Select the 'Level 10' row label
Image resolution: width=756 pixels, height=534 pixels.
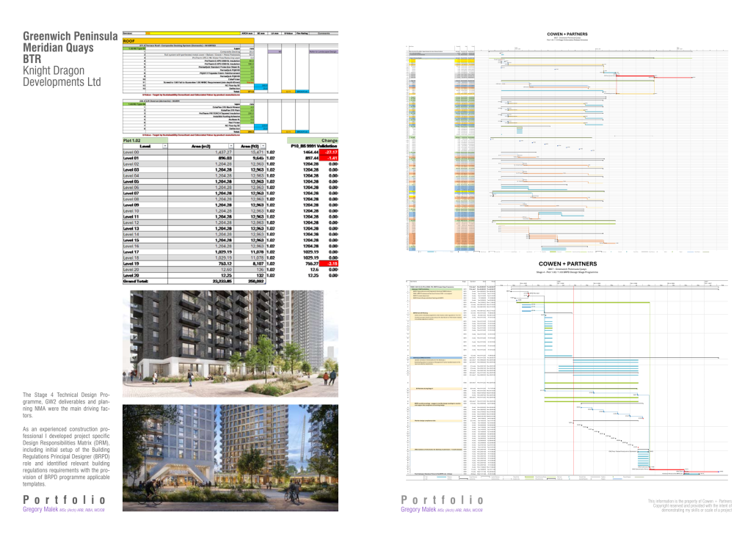click(x=131, y=211)
